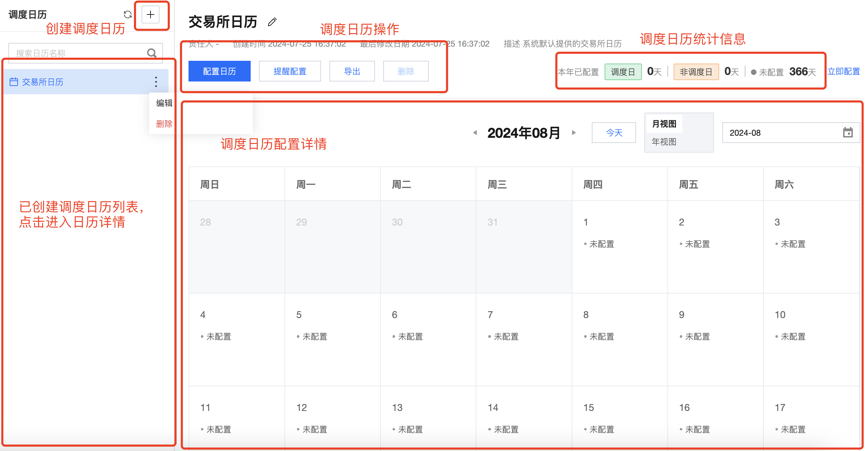Click the search magnifier icon

coord(152,53)
